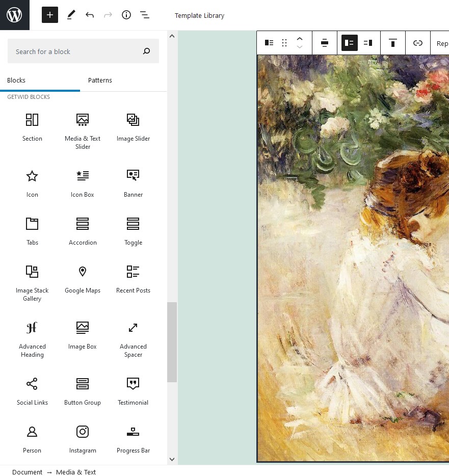
Task: Click the block list scrollbar thumb
Action: [172, 342]
